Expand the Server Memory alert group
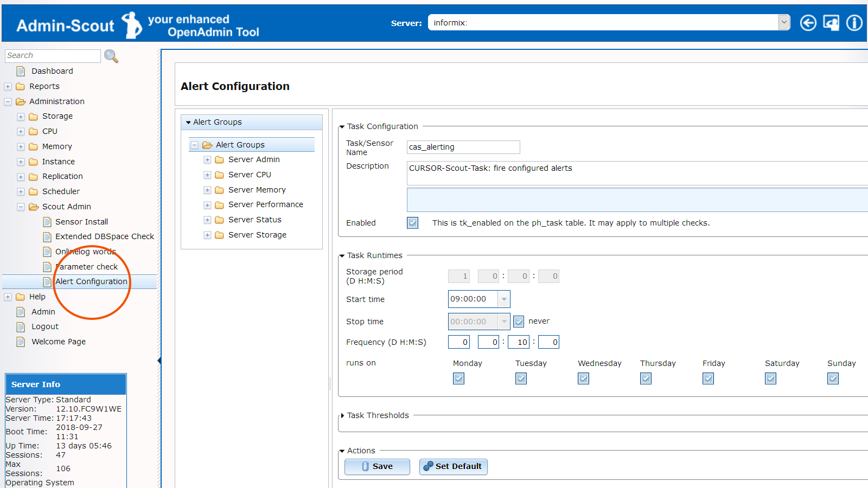The image size is (868, 488). 207,190
